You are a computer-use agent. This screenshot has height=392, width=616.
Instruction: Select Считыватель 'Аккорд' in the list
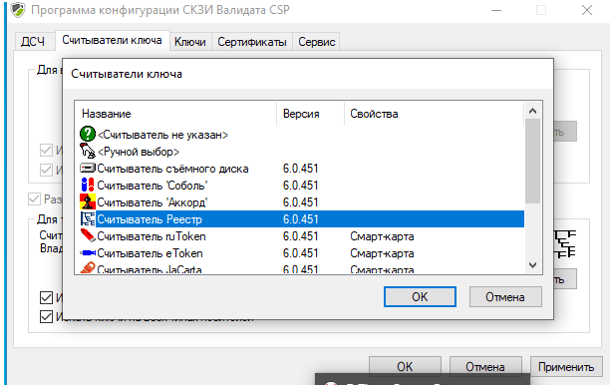302,202
